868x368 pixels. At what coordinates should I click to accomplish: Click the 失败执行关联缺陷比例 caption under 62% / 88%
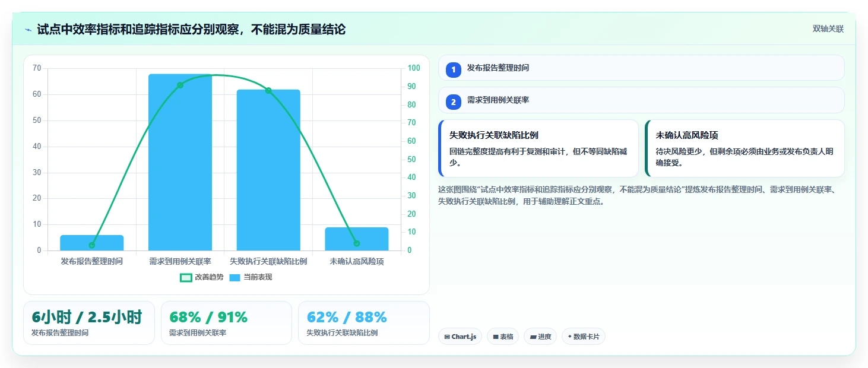point(342,333)
